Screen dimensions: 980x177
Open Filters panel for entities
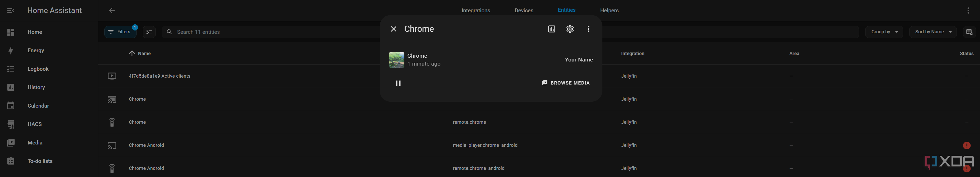[x=121, y=32]
